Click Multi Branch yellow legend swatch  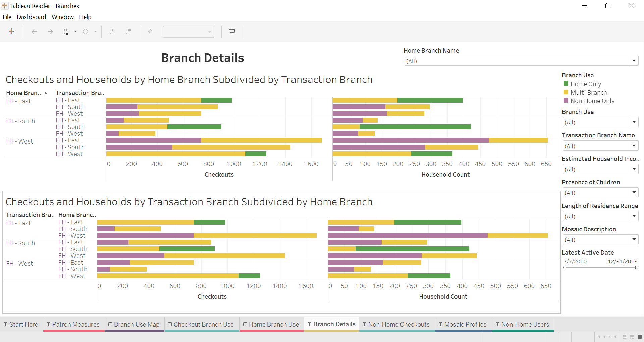pos(566,92)
